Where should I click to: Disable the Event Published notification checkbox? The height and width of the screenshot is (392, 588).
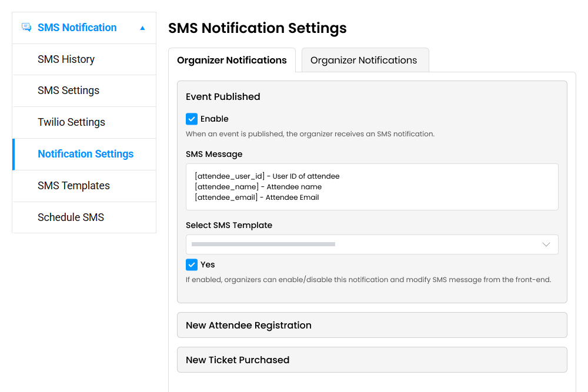(191, 119)
